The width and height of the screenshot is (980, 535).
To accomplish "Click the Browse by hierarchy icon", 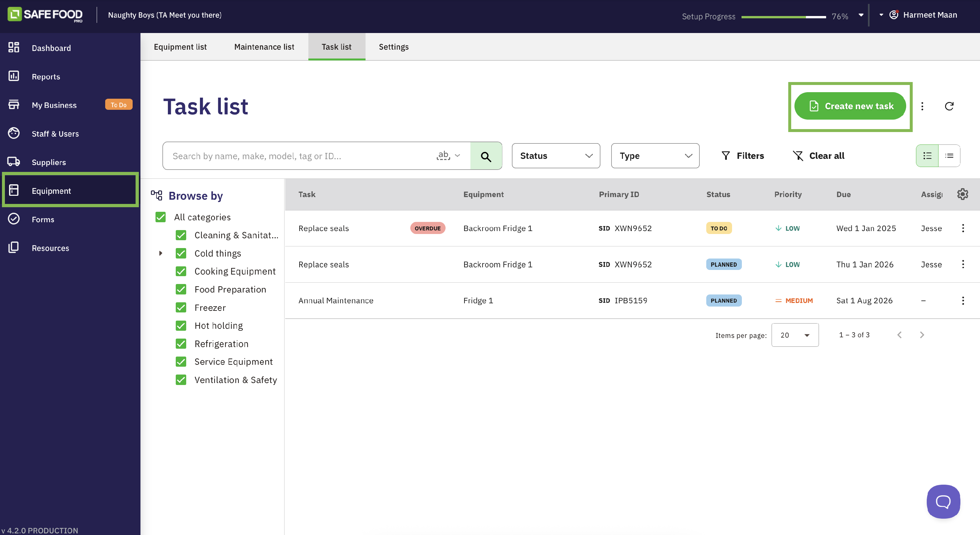I will pyautogui.click(x=157, y=195).
